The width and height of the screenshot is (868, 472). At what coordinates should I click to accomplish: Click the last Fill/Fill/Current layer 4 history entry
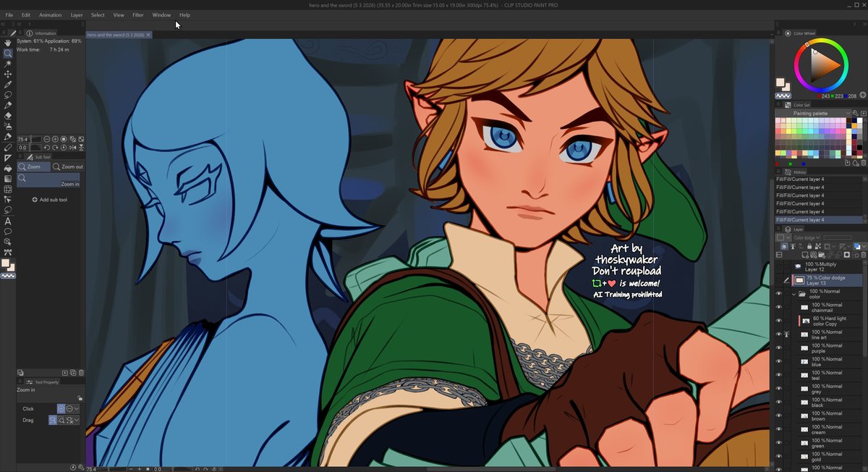point(819,219)
